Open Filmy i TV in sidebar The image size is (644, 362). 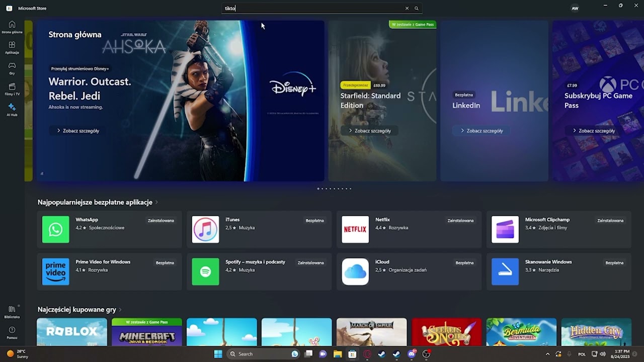point(12,89)
